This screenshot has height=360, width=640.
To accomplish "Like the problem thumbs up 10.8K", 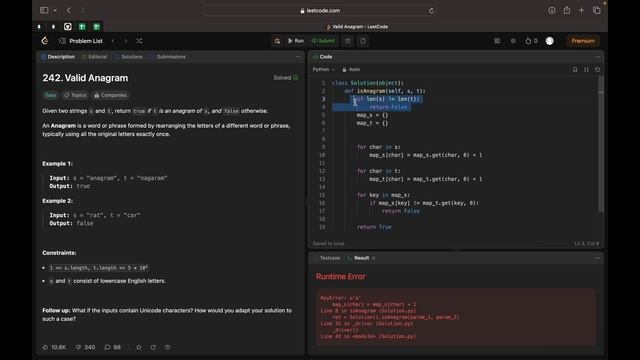I will tap(54, 347).
